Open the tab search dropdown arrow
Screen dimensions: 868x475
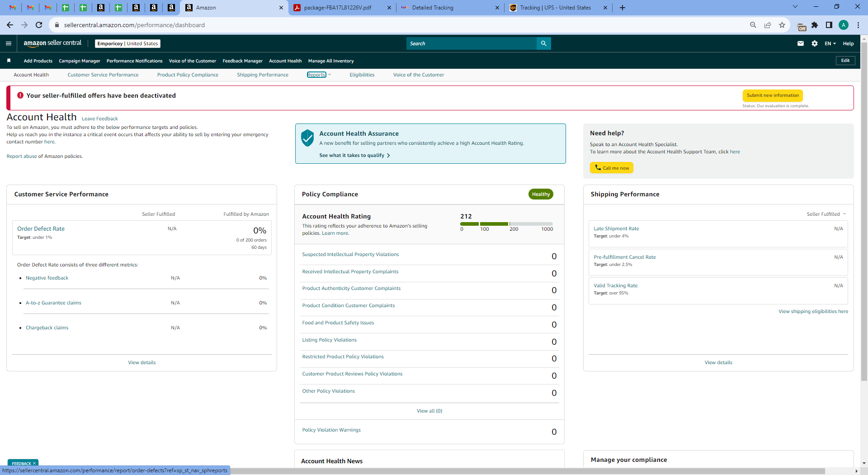pyautogui.click(x=795, y=7)
